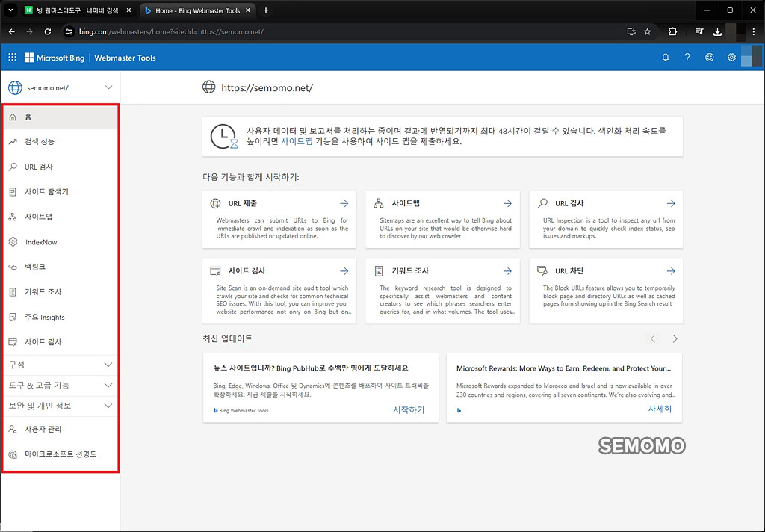This screenshot has height=532, width=765.
Task: Click 자세히 on Microsoft Rewards update
Action: tap(660, 409)
